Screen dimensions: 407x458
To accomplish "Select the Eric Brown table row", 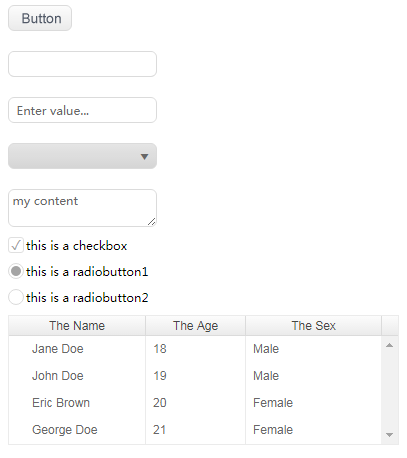I will 195,403.
